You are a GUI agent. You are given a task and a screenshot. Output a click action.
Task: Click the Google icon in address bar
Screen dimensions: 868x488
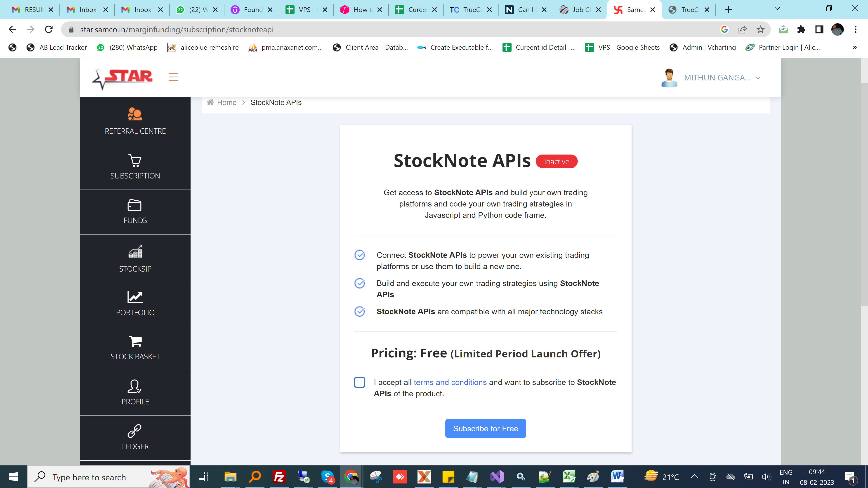pyautogui.click(x=724, y=30)
